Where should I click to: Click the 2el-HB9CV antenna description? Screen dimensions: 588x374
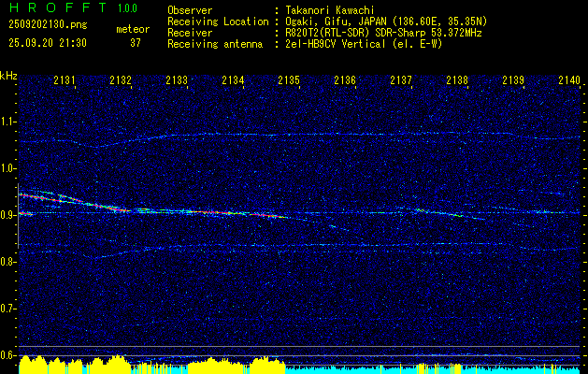[362, 44]
